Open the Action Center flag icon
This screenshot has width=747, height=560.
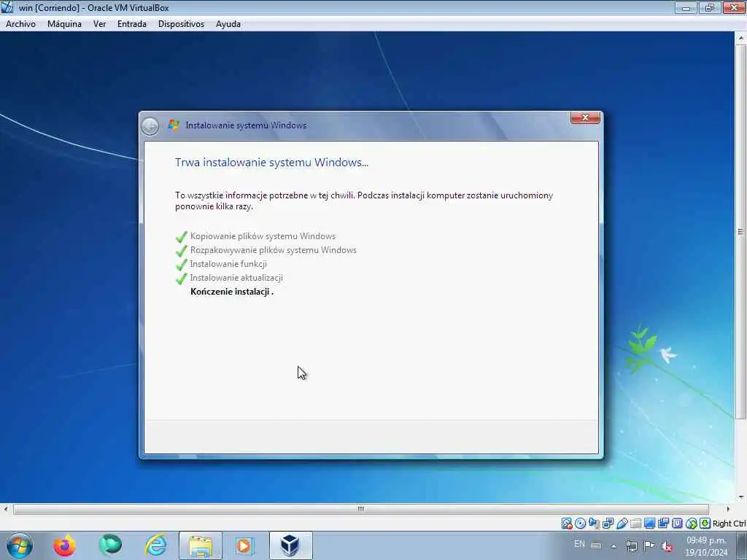tap(649, 545)
